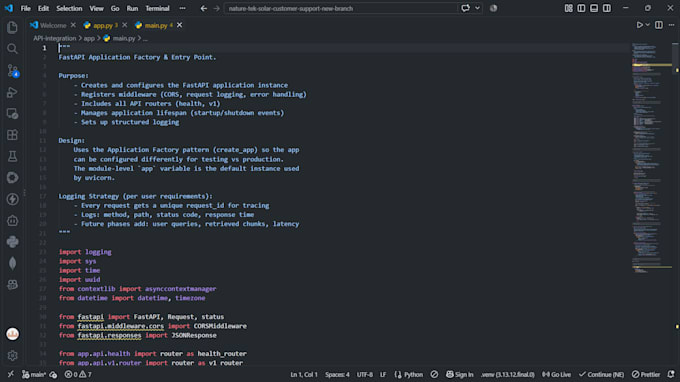
Task: Run the Python file with play button
Action: [640, 25]
